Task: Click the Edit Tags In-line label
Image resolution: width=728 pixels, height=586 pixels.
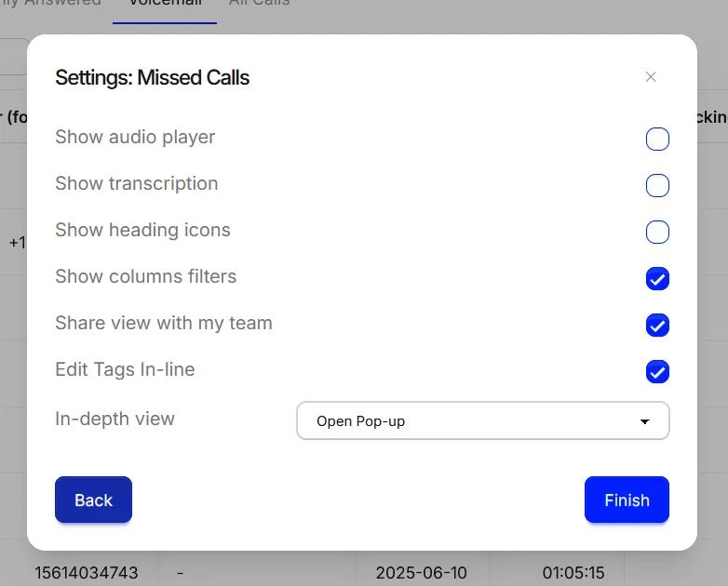Action: pos(125,369)
